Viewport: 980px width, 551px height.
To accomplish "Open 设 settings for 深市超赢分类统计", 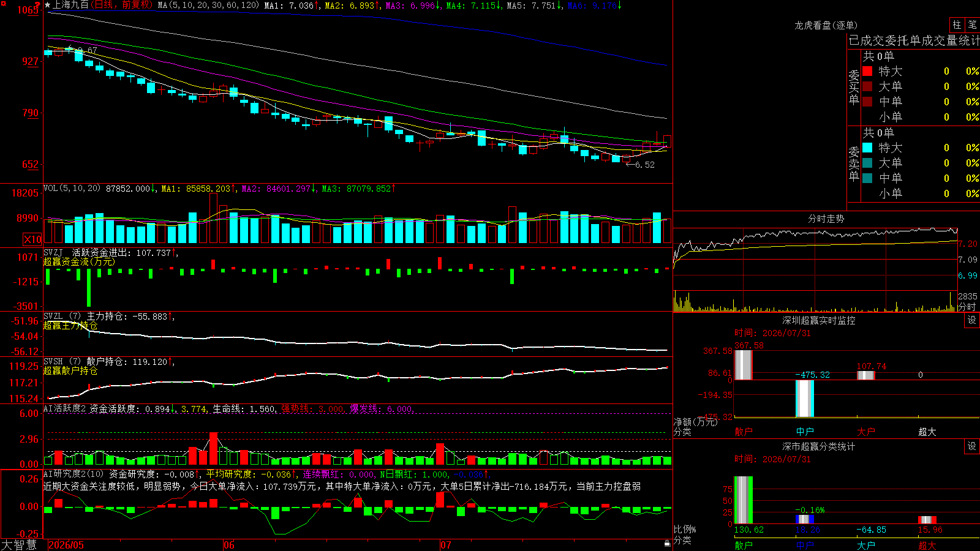I will 972,446.
